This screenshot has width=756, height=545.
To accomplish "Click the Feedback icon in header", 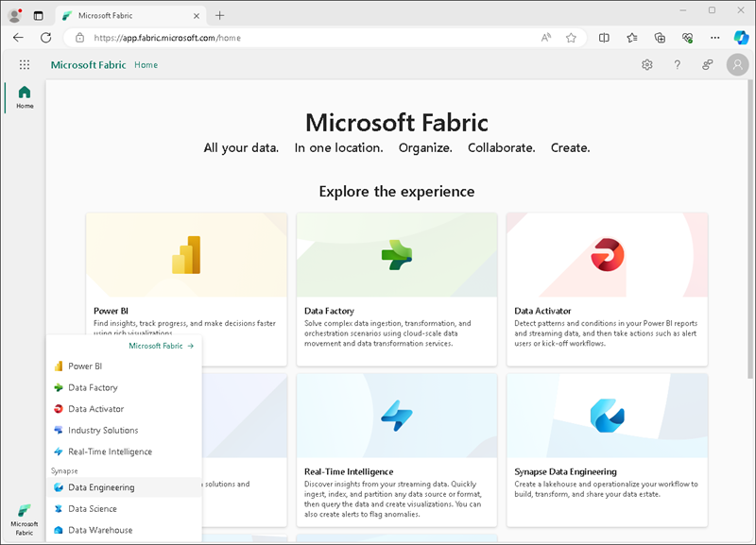I will (707, 64).
